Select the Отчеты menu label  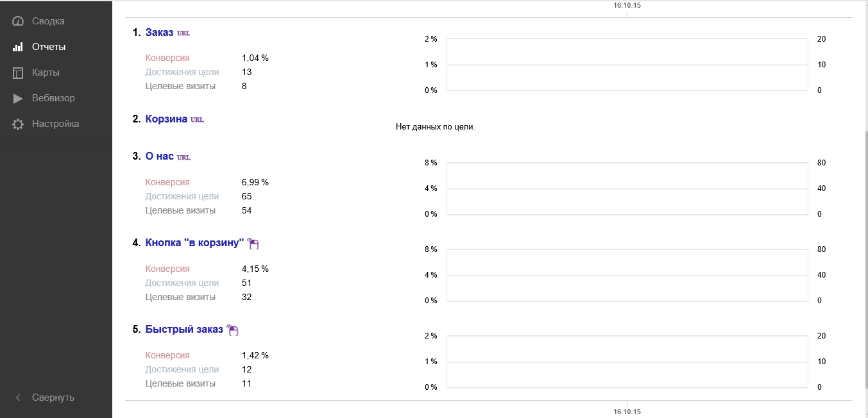click(x=49, y=47)
